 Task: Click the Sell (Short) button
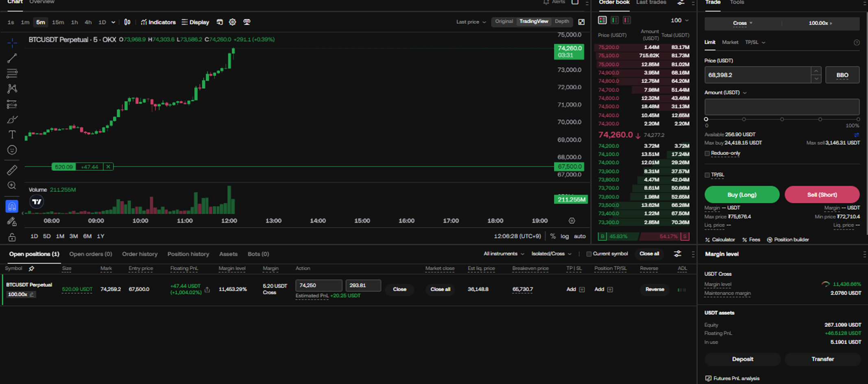point(822,195)
